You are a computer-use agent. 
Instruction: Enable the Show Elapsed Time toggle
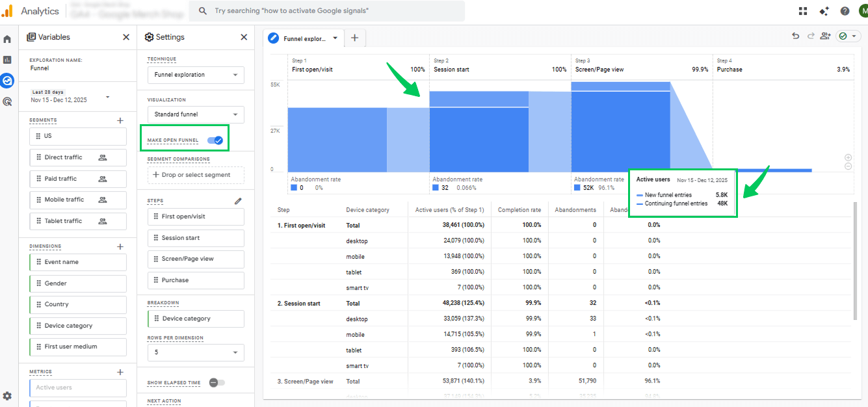coord(217,383)
